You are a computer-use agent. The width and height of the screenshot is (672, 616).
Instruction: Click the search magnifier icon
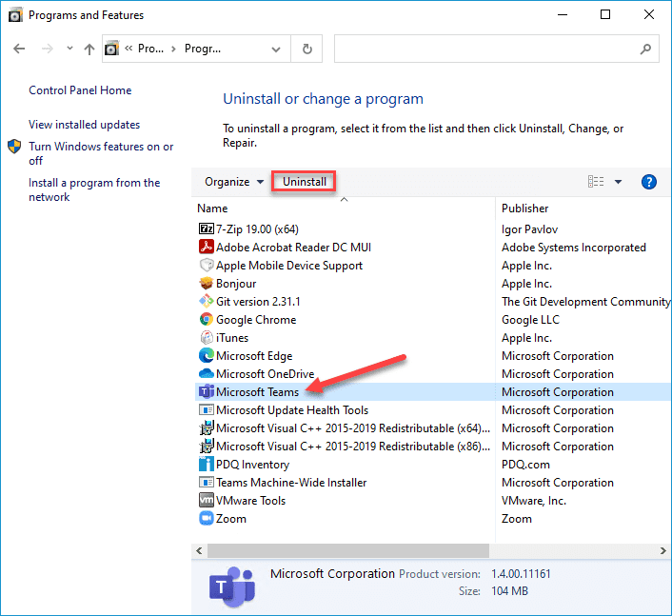pos(645,50)
